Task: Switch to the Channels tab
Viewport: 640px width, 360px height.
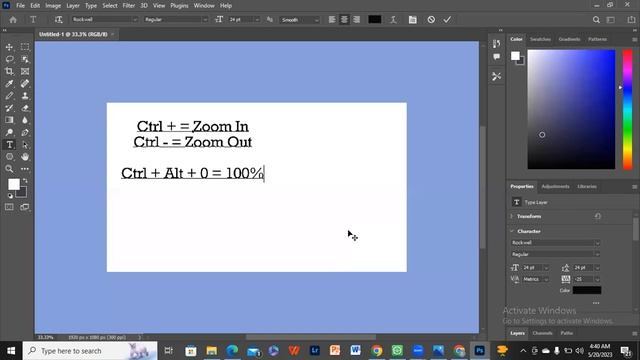Action: (x=542, y=333)
